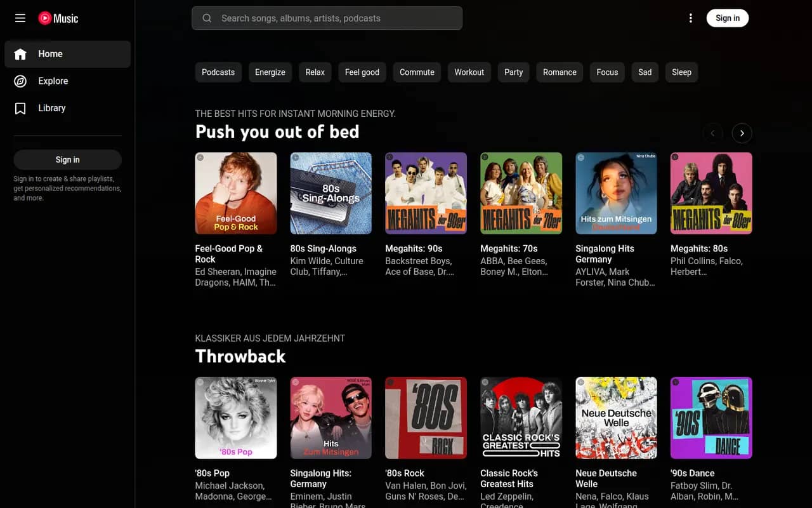Select the Feel good chip
The height and width of the screenshot is (508, 812).
[x=362, y=72]
